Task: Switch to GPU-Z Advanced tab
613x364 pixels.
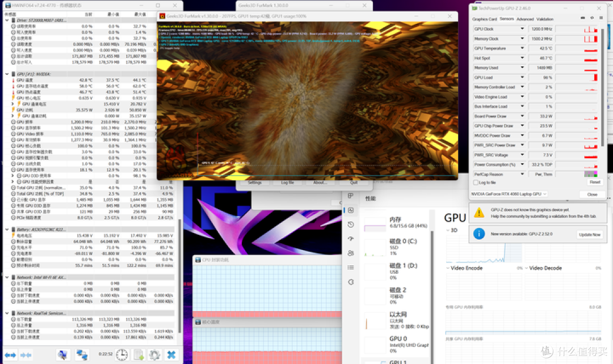Action: tap(525, 19)
